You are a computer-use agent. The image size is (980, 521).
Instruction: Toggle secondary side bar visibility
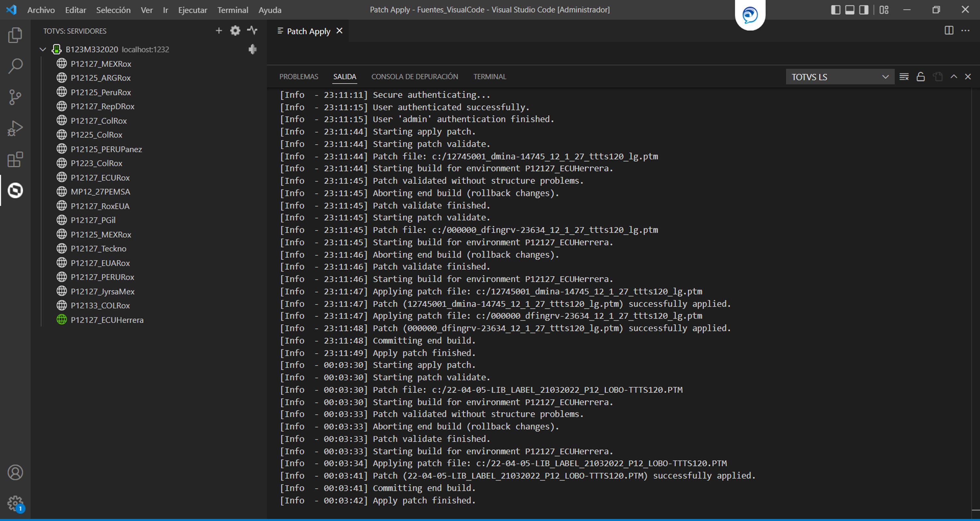[864, 10]
